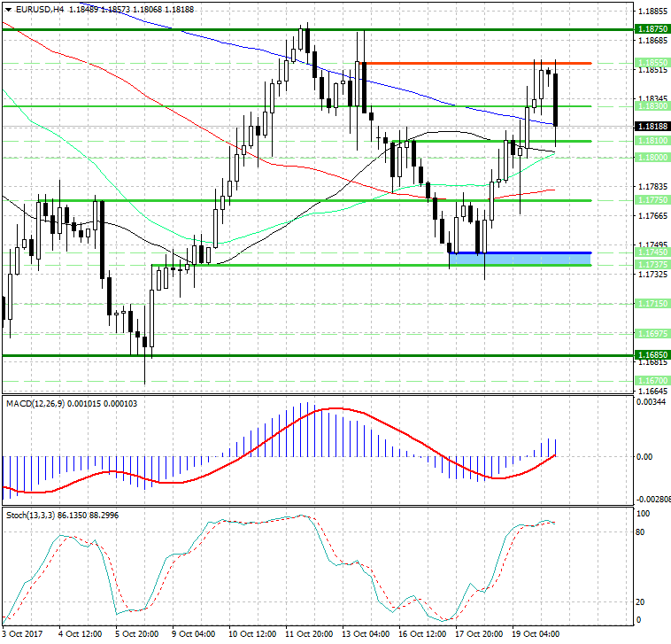671x644 pixels.
Task: Click the 1.17750 price level label
Action: click(x=652, y=200)
